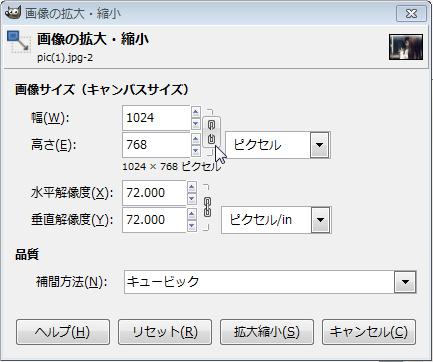Screen dimensions: 433x362
Task: Click the Scale Image icon in dialog header
Action: coord(19,42)
